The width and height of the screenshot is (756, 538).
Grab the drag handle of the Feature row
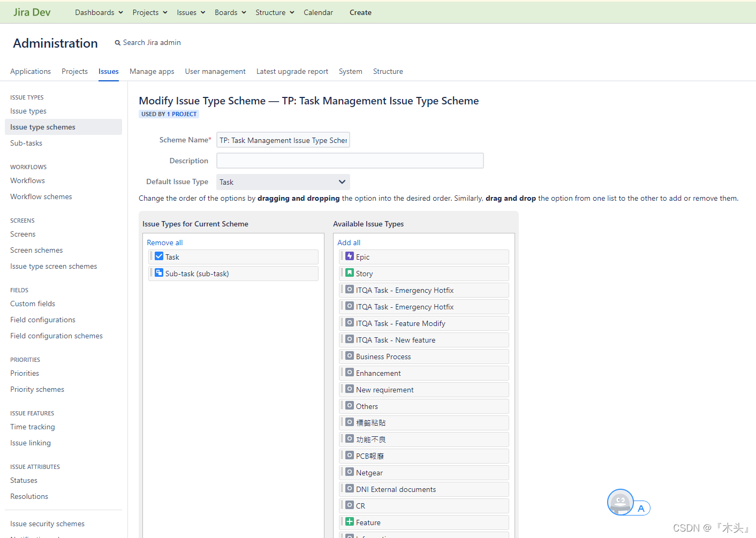(342, 522)
